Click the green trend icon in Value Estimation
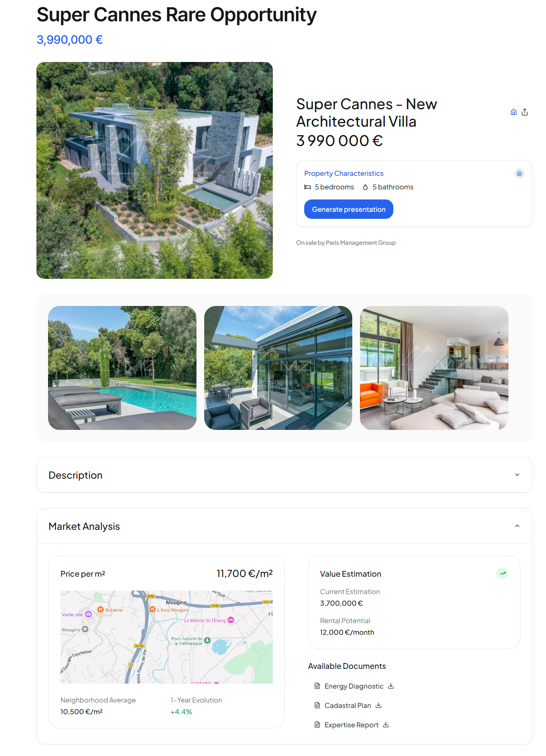546x756 pixels. click(503, 573)
